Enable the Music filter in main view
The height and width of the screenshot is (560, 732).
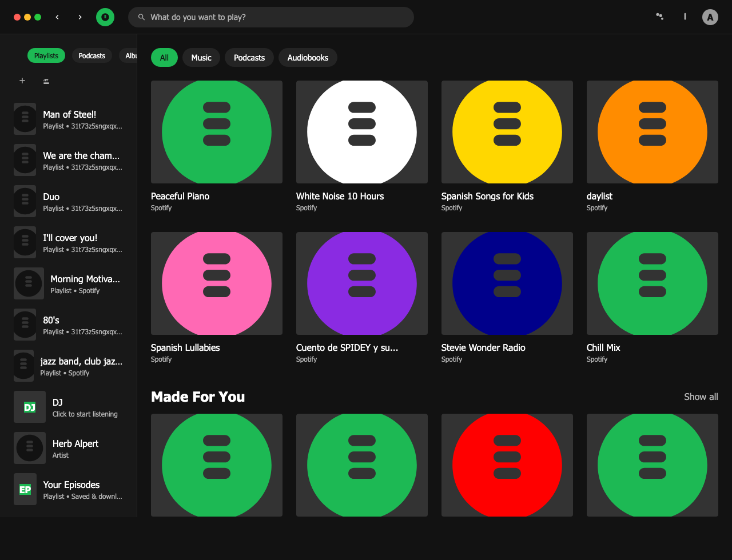tap(201, 58)
